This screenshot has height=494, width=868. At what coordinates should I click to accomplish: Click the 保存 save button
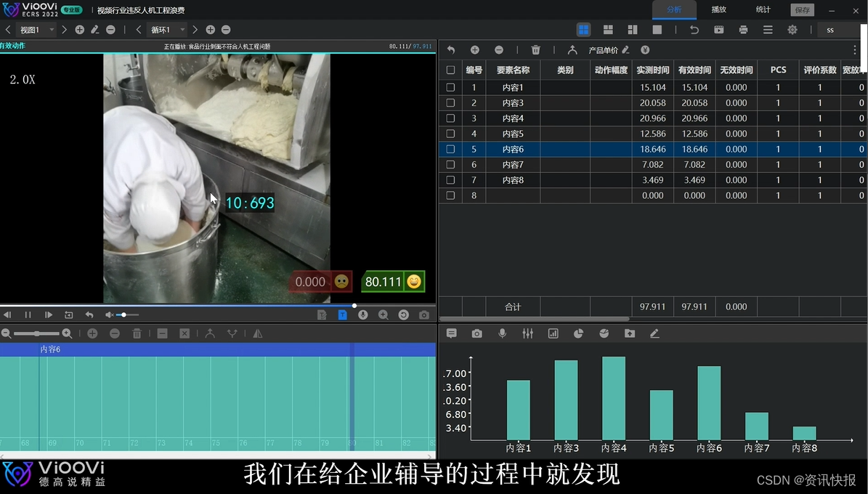(x=802, y=10)
